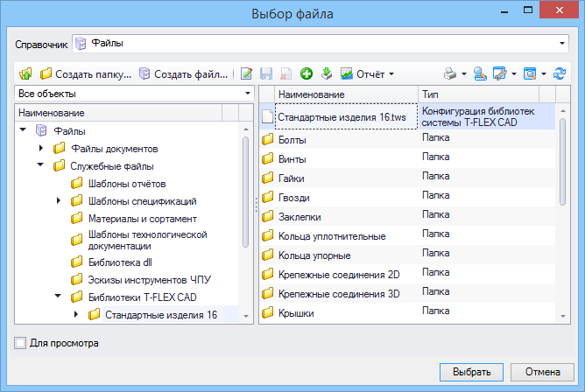Click the settings wrench window icon
Screen dimensions: 585x392
500,73
